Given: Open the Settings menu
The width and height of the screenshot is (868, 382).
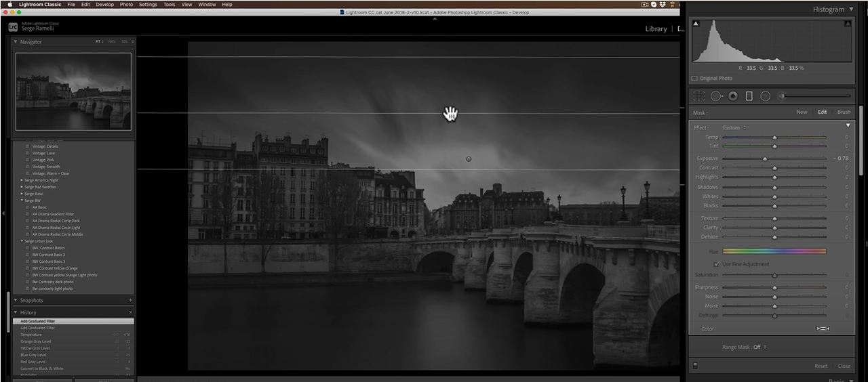Looking at the screenshot, I should click(x=148, y=4).
